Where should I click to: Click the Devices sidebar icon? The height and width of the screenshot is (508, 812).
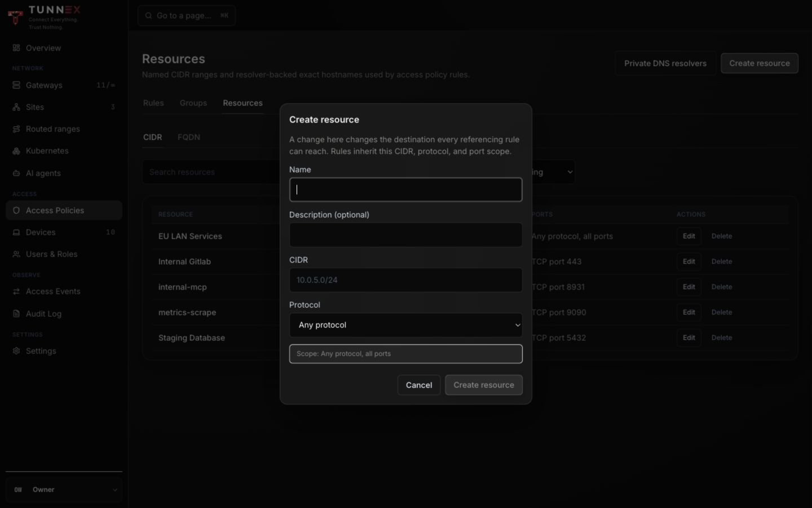[16, 233]
